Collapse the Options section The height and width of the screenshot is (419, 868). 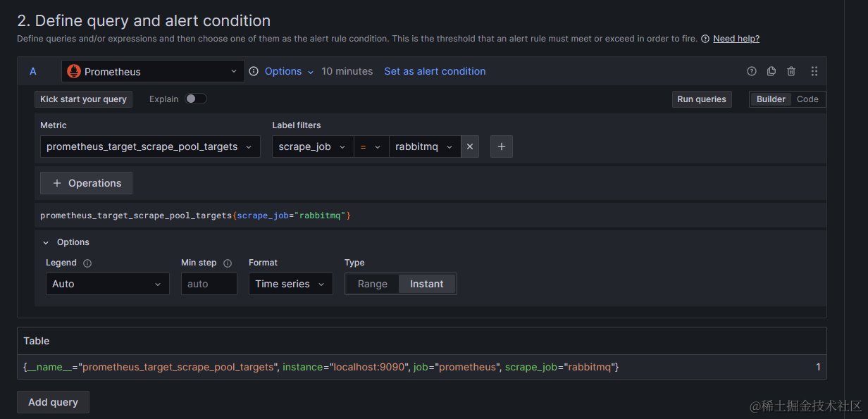[66, 242]
